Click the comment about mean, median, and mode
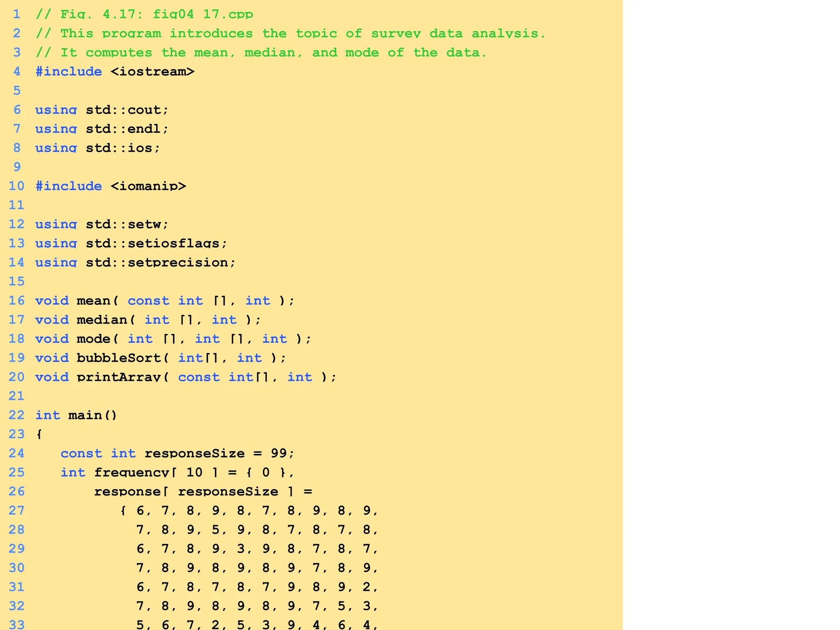This screenshot has height=630, width=840. click(x=261, y=52)
